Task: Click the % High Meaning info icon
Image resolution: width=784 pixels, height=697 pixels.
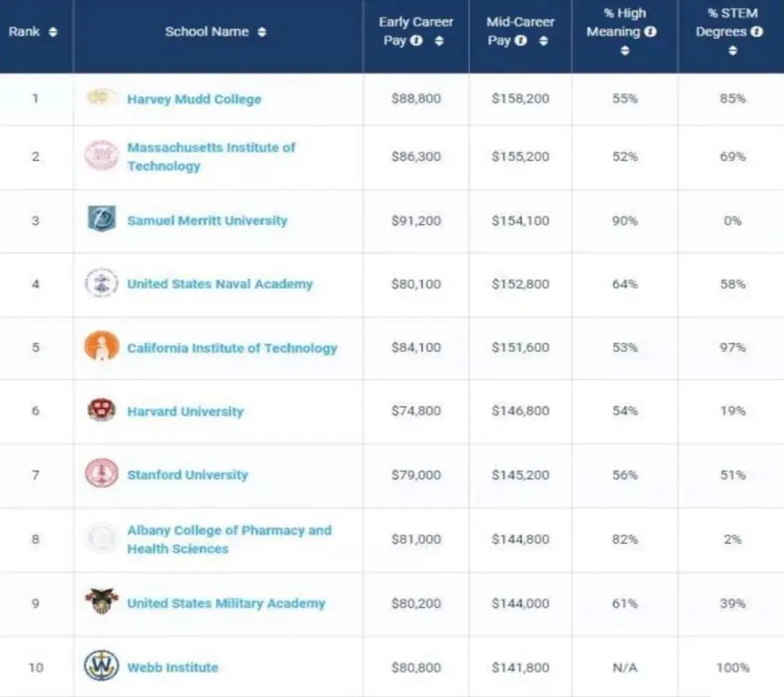Action: [650, 32]
